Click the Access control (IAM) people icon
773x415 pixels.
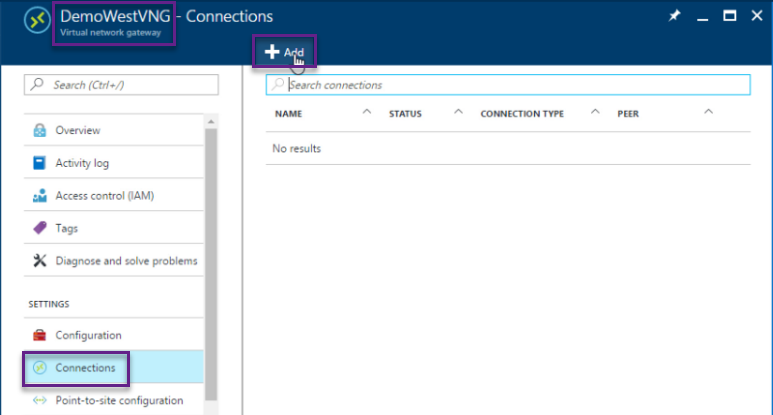coord(40,196)
